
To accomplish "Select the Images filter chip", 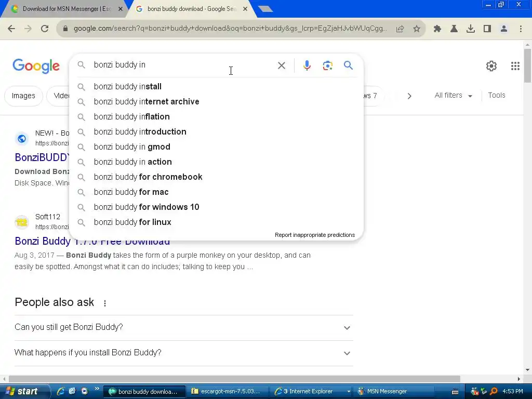I will click(23, 96).
